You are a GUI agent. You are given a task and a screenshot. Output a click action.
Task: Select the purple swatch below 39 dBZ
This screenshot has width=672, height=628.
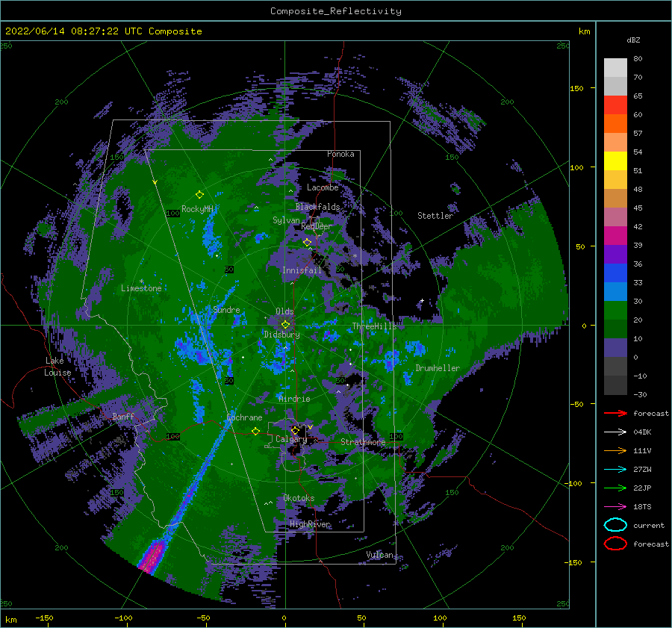coord(615,254)
